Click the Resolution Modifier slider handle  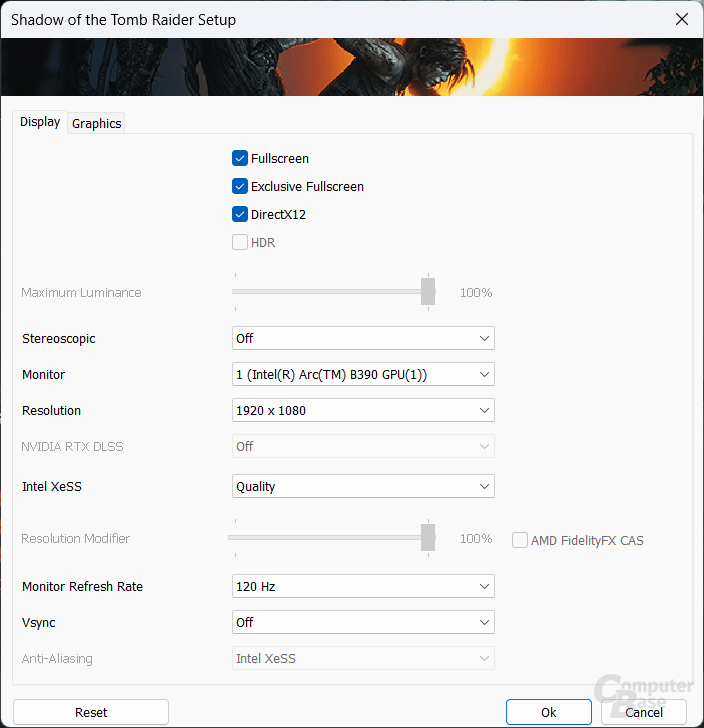(428, 538)
